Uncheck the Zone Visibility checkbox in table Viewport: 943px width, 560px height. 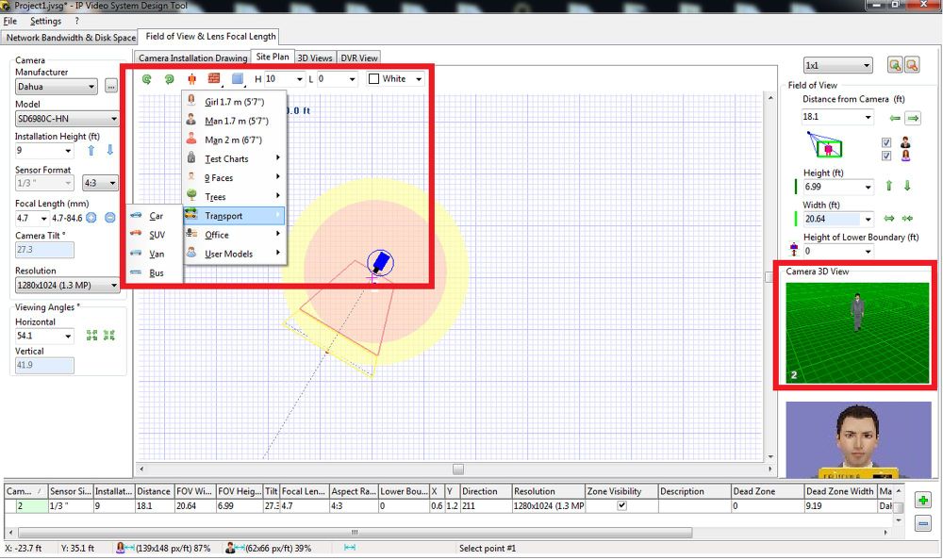[620, 506]
